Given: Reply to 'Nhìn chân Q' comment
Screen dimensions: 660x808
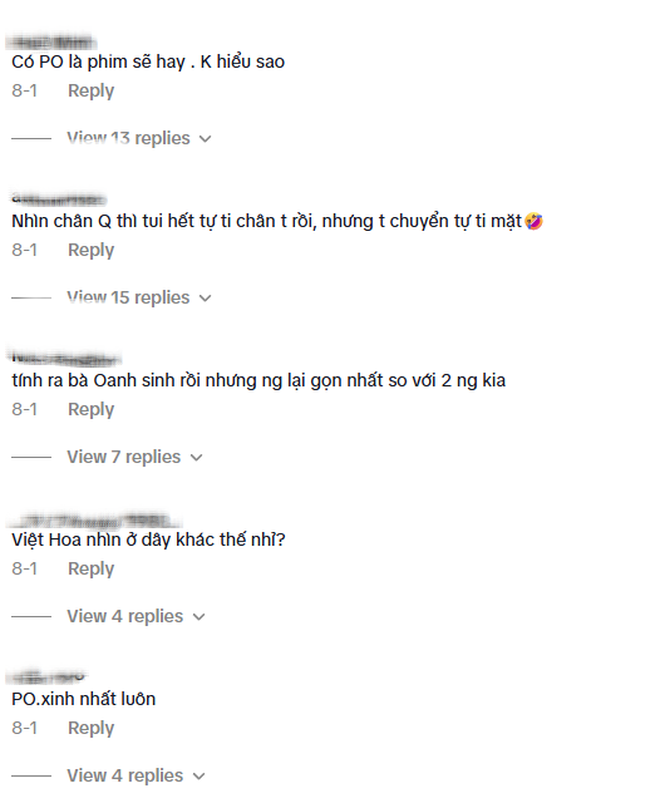Looking at the screenshot, I should coord(91,250).
